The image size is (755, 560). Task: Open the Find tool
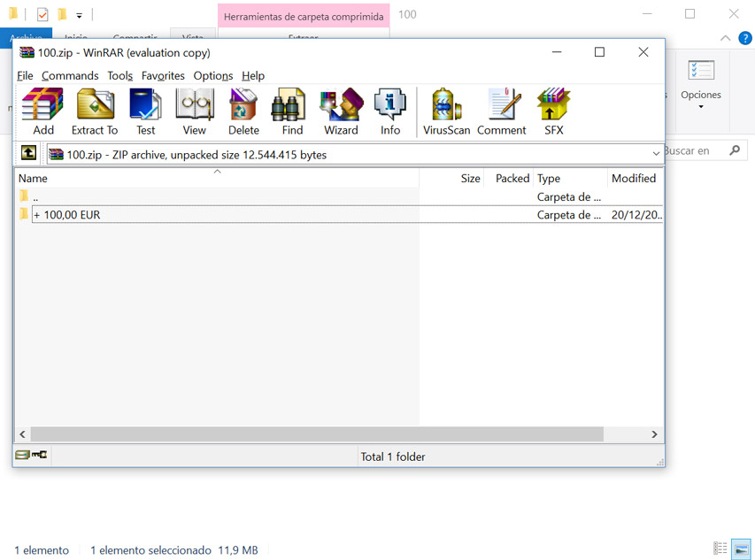[292, 111]
